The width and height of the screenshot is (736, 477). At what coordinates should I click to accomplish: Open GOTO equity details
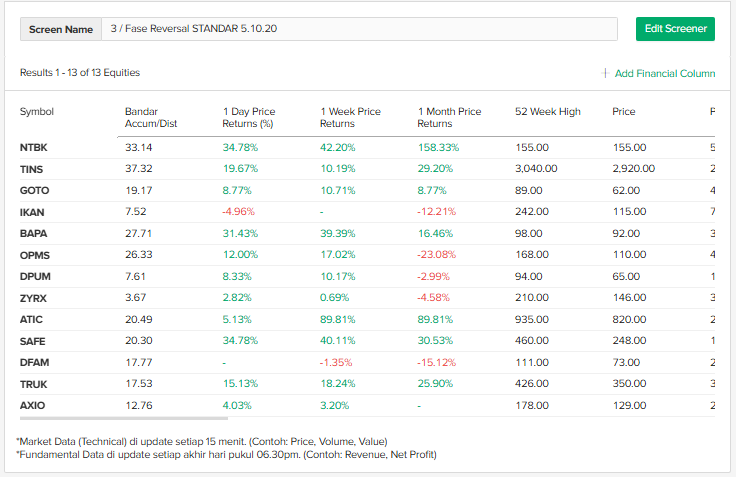pyautogui.click(x=34, y=190)
